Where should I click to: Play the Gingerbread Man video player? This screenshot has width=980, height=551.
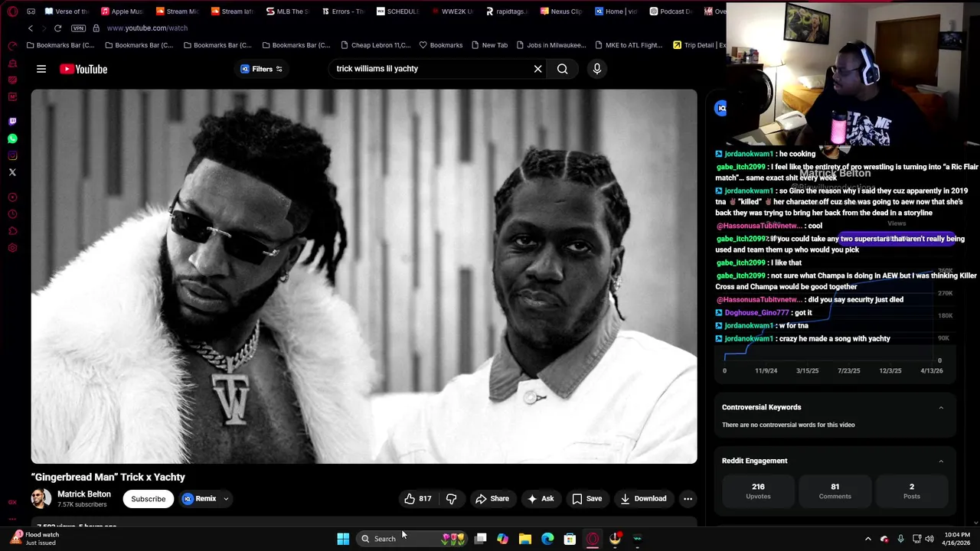pos(364,276)
